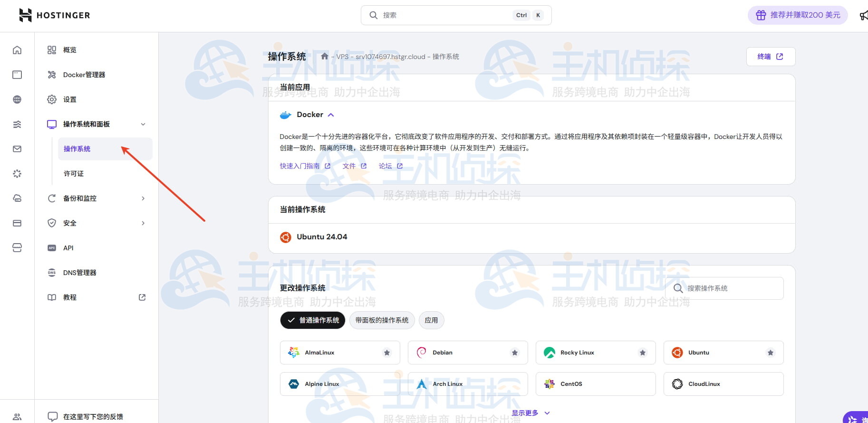Toggle the Debian favorite star
This screenshot has height=423, width=868.
[515, 353]
